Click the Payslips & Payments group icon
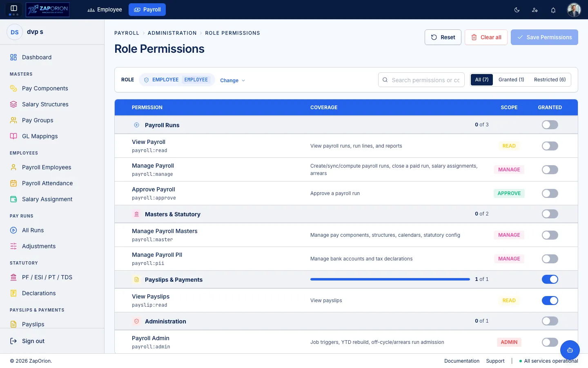This screenshot has height=368, width=588. click(x=137, y=280)
